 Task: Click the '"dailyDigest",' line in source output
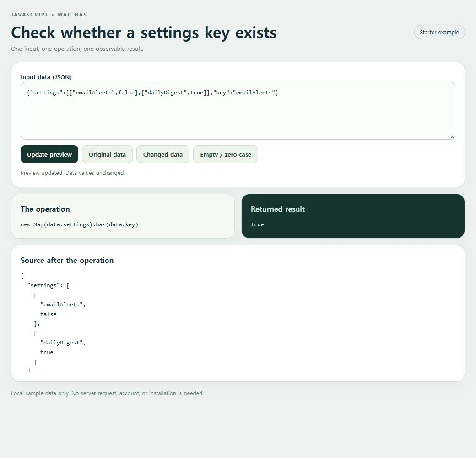[63, 343]
